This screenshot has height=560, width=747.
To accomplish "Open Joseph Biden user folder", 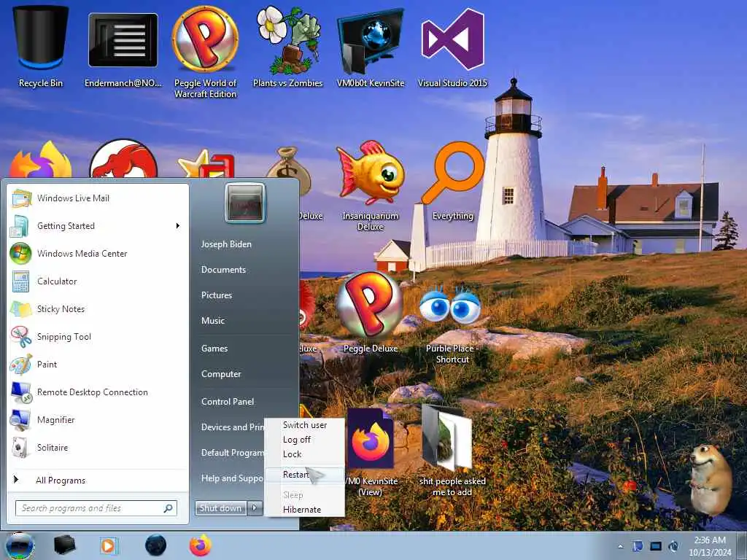I will [226, 244].
